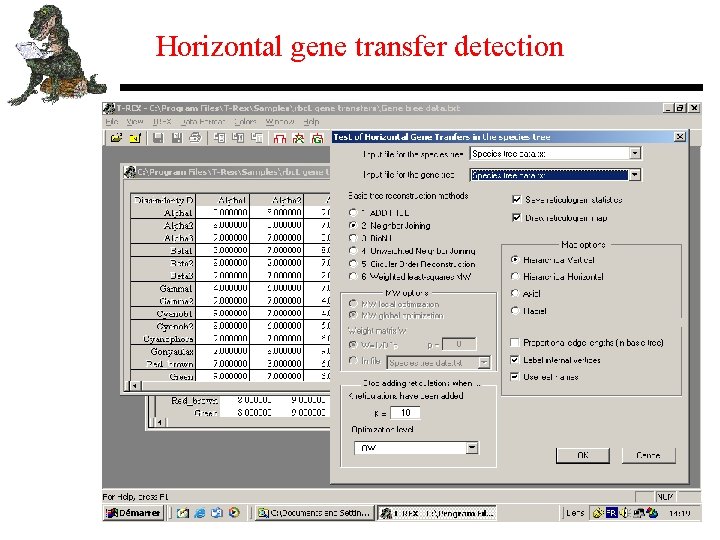
Task: Click the speaker volume icon in system tray
Action: pos(624,512)
